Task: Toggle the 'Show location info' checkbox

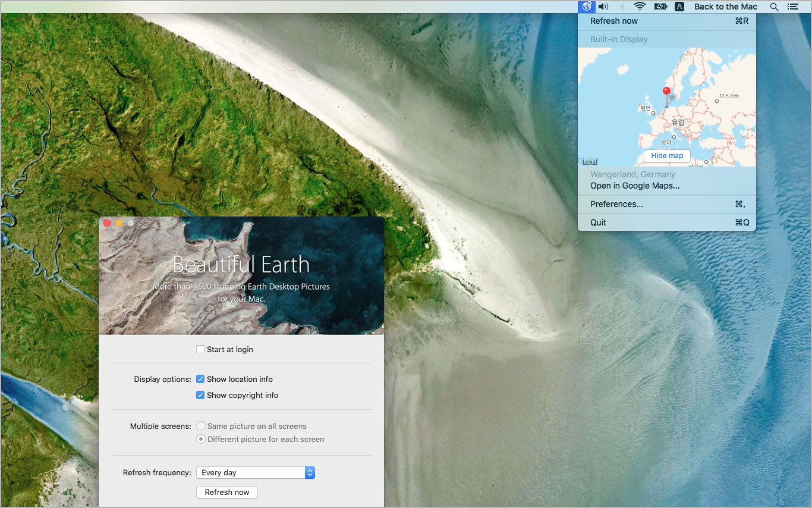Action: point(200,379)
